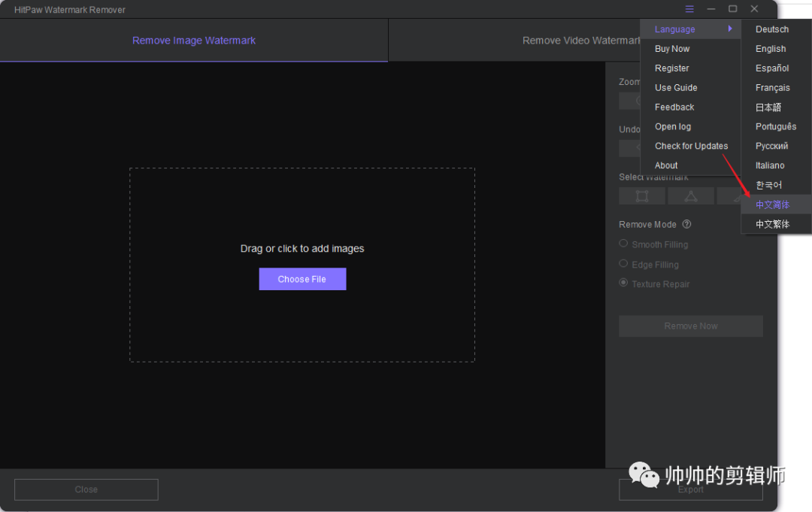Switch to Remove Image Watermark tab

(x=194, y=41)
